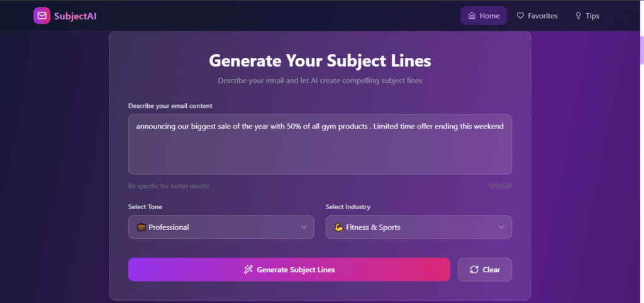The height and width of the screenshot is (303, 644).
Task: Go to the Home tab
Action: (x=484, y=16)
